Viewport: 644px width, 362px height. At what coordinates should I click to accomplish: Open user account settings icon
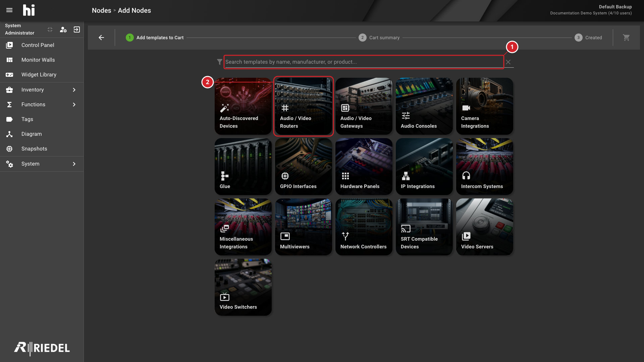tap(63, 29)
